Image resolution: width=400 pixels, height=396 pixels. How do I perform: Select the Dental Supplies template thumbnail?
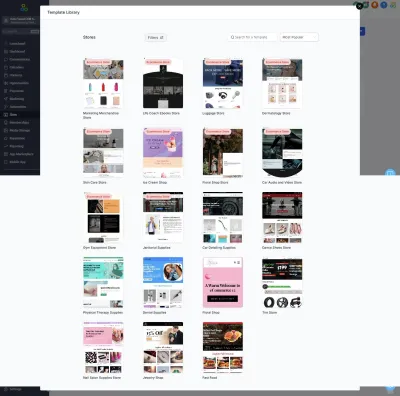pos(163,282)
